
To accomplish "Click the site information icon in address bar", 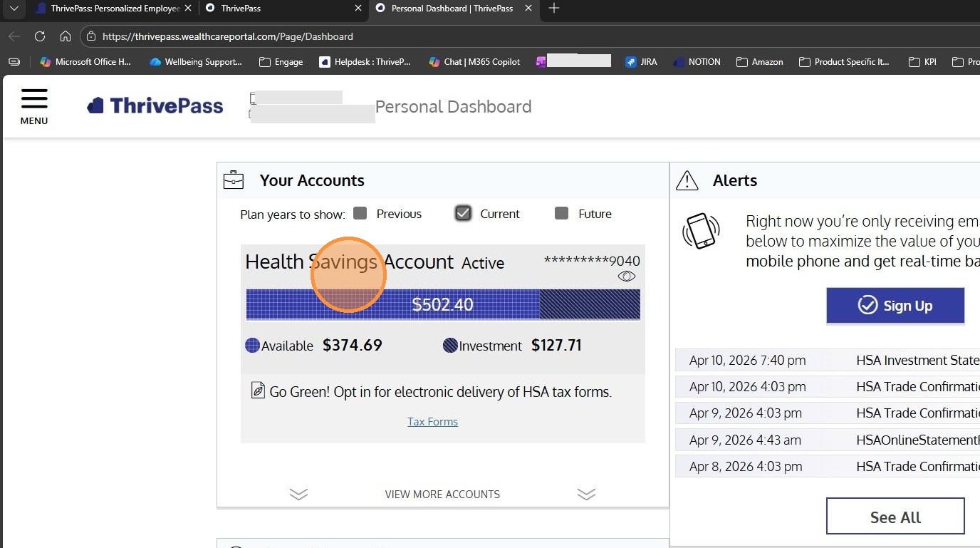I will 90,36.
